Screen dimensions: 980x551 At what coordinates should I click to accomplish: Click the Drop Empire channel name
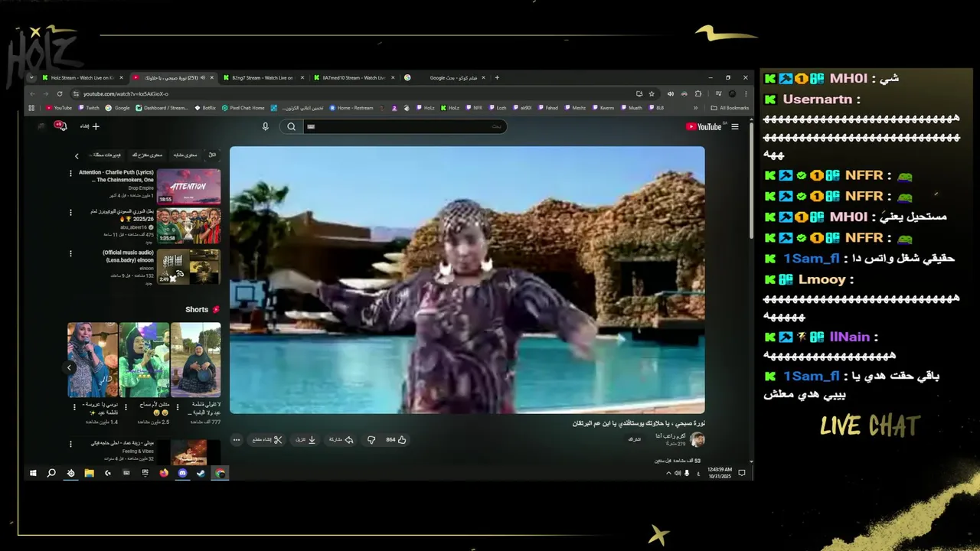pos(141,187)
